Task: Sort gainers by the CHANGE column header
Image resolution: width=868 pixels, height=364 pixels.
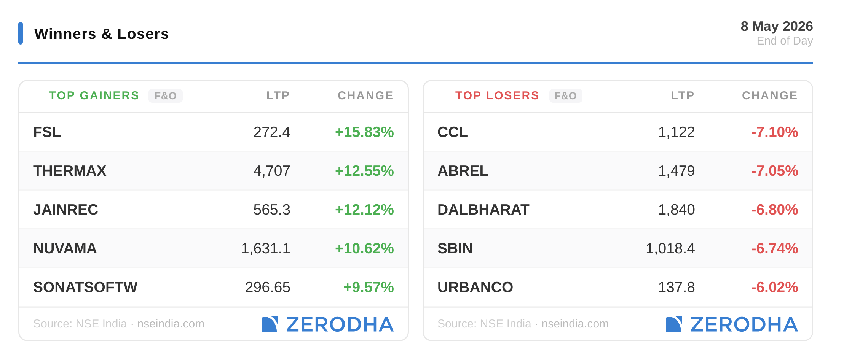Action: [365, 95]
